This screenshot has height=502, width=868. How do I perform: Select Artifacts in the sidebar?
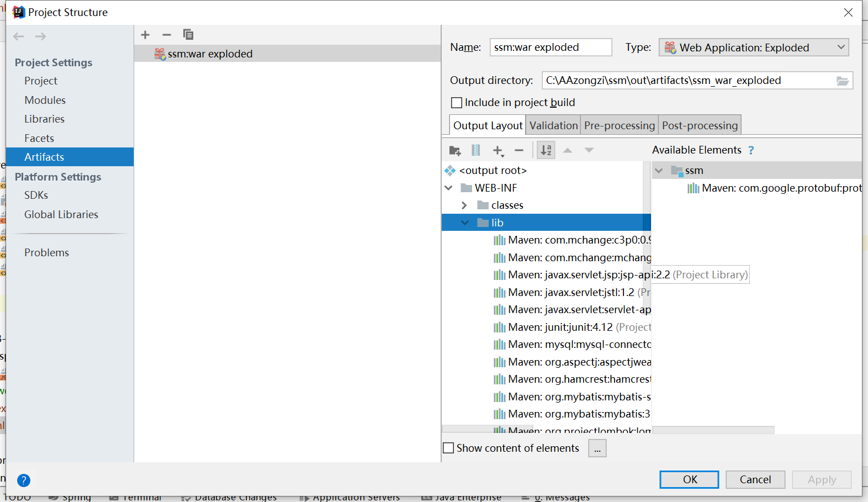[70, 157]
